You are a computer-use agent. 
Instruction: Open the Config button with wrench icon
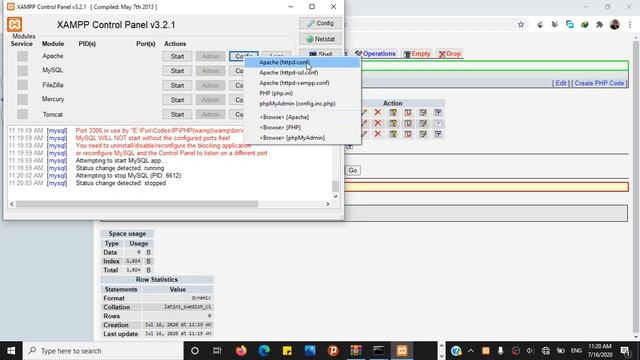coord(320,23)
